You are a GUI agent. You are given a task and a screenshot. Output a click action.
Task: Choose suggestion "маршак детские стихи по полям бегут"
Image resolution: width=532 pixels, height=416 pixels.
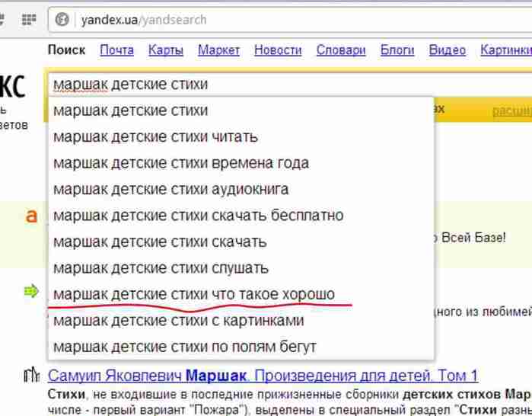(241, 347)
